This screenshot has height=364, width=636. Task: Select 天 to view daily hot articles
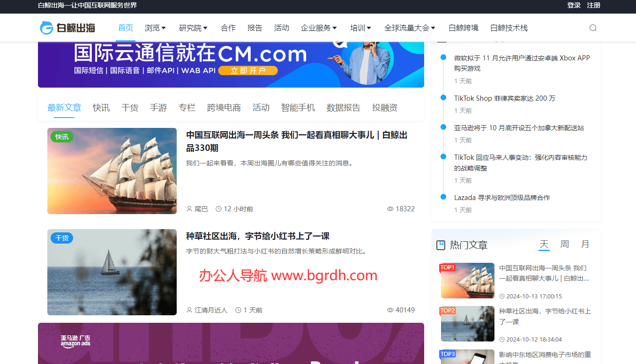(x=544, y=244)
